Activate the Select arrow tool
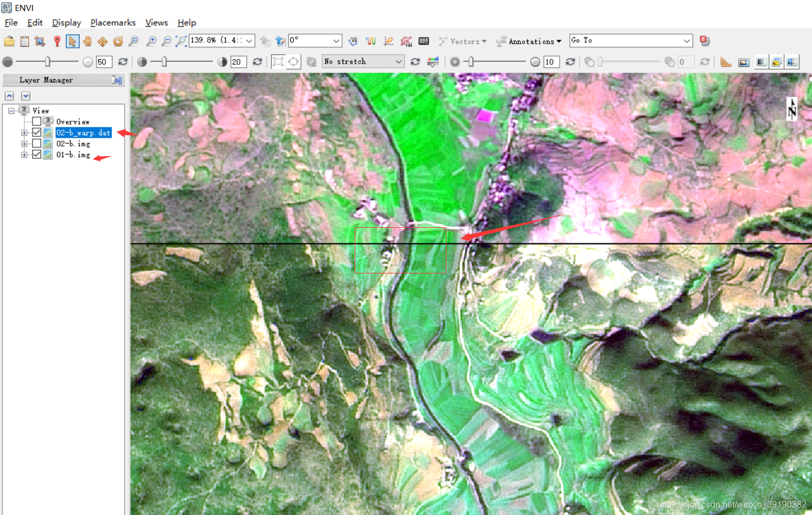Viewport: 812px width, 515px height. click(x=72, y=41)
